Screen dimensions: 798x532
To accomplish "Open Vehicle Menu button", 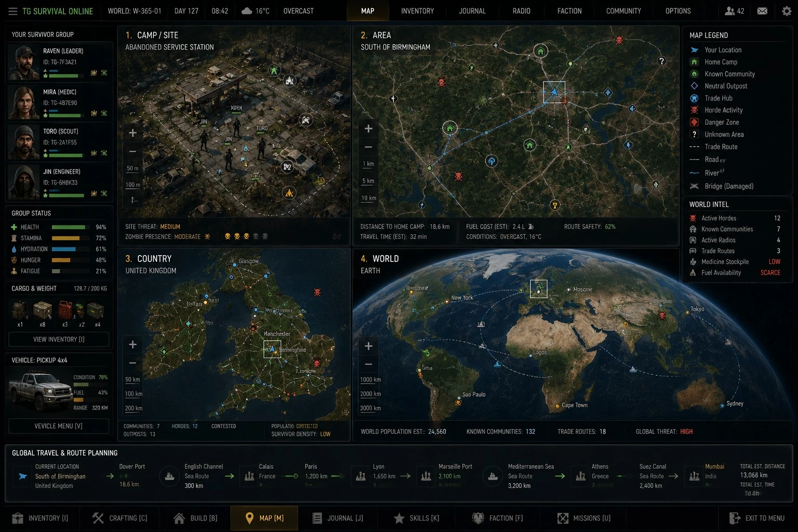I will [59, 426].
